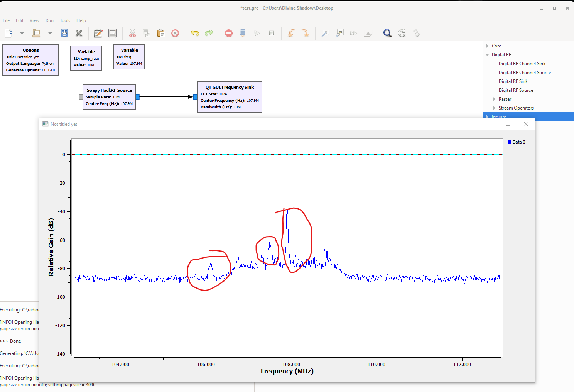The image size is (574, 392).
Task: Collapse the Digital RF category
Action: (487, 55)
